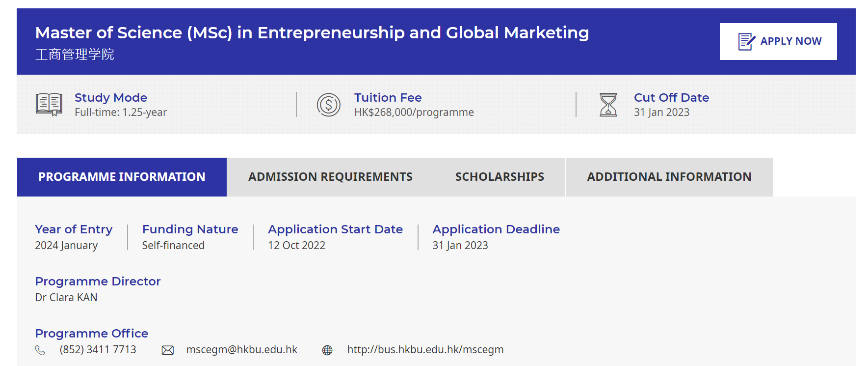The image size is (868, 366).
Task: Click the mscegm@hkbu.edu.hk email link
Action: click(241, 350)
